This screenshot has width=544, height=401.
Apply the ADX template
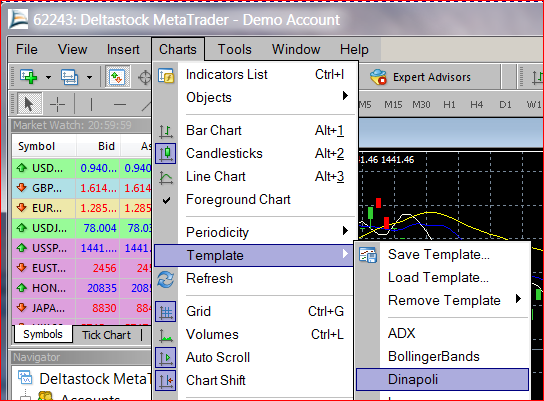point(443,333)
